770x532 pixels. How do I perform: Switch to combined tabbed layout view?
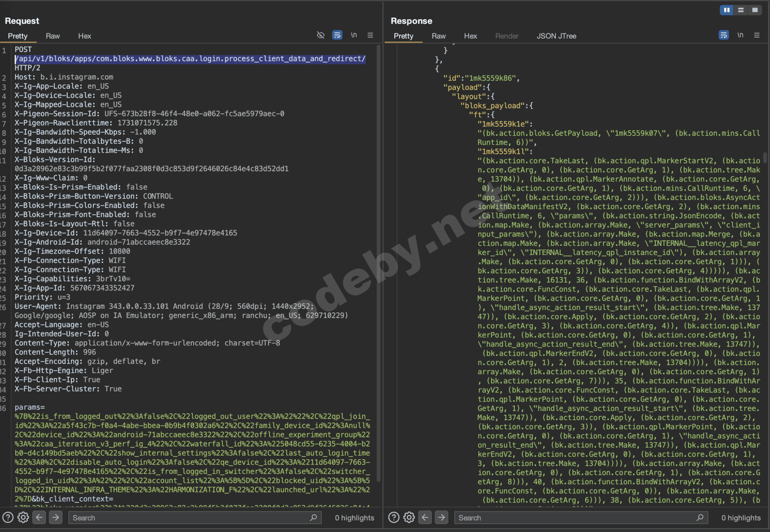pos(755,10)
